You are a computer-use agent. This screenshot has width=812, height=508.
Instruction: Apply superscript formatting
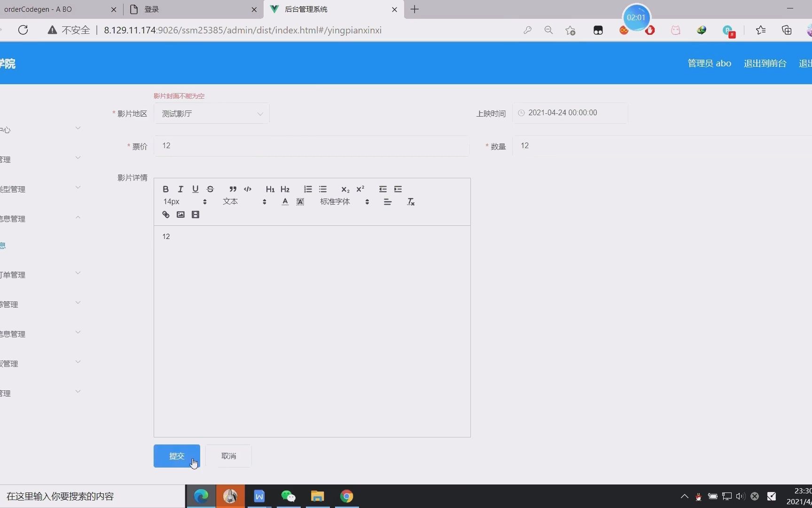coord(360,189)
